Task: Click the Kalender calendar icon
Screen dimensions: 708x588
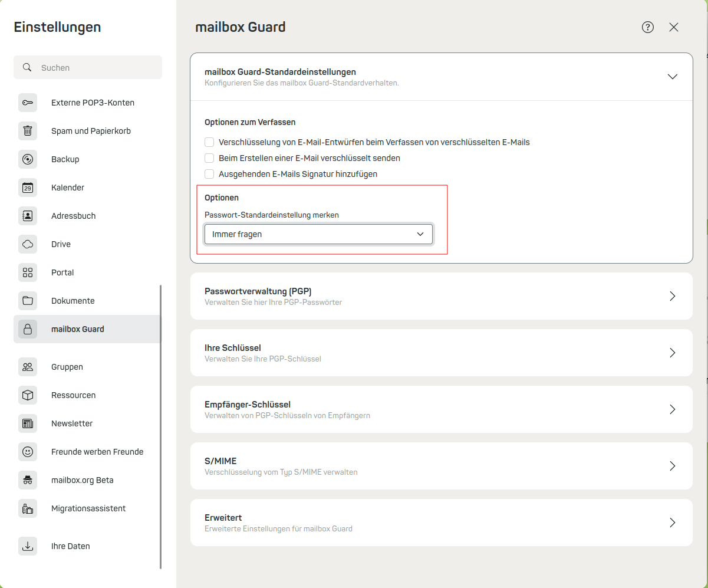Action: 28,188
